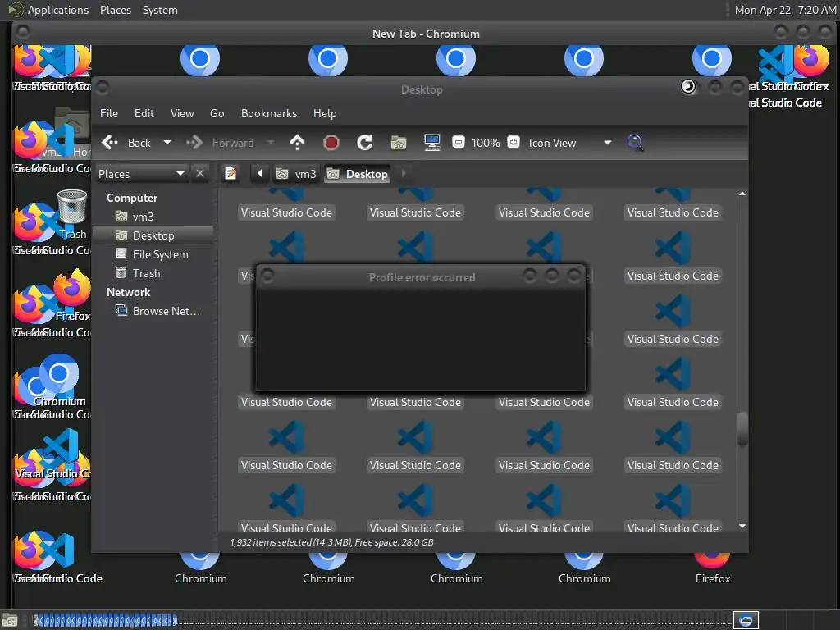840x630 pixels.
Task: Click the window list strip in bottom panel
Action: click(381, 620)
